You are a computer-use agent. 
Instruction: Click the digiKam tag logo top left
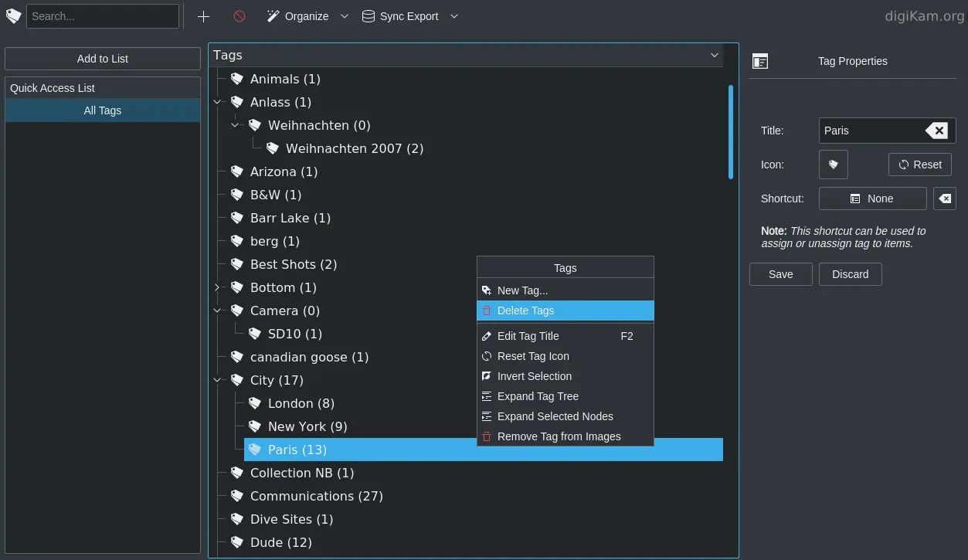click(x=13, y=15)
